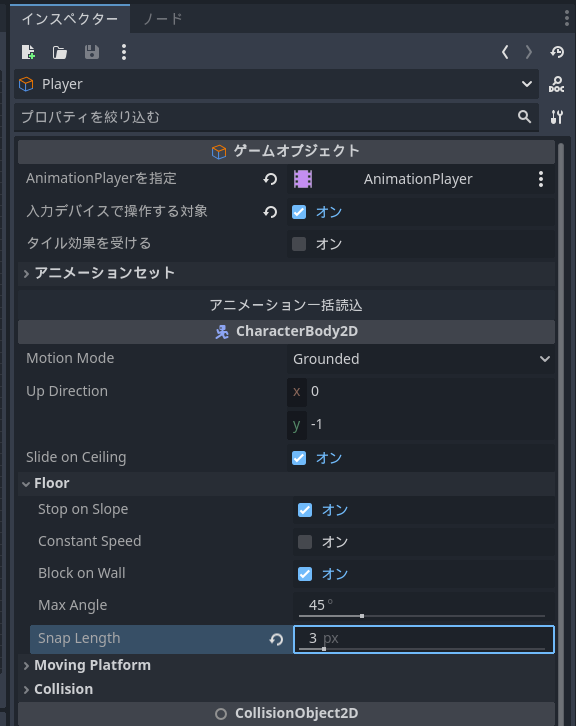Open the DOC documentation icon
This screenshot has width=576, height=726.
click(556, 84)
